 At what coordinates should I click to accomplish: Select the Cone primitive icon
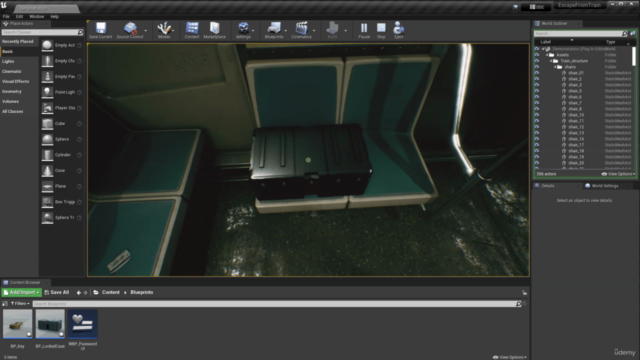47,170
